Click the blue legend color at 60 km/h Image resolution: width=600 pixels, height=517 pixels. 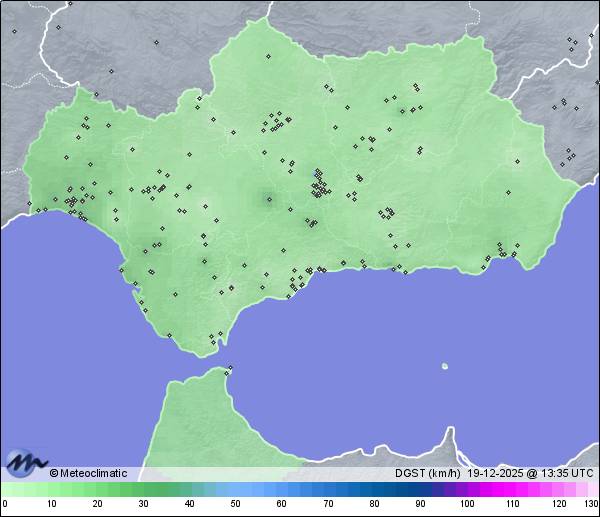click(x=281, y=489)
